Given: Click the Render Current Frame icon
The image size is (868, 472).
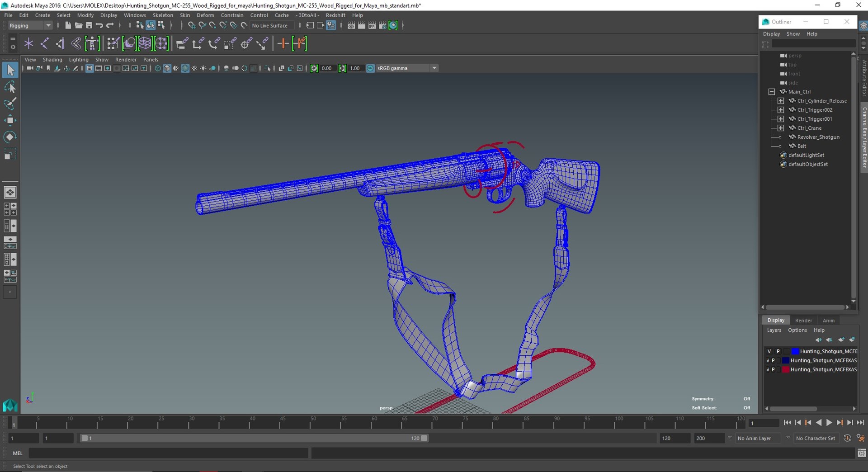Looking at the screenshot, I should pyautogui.click(x=362, y=25).
